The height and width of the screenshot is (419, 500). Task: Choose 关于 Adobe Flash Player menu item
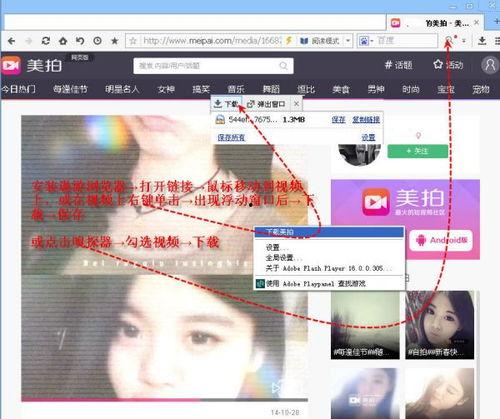point(329,268)
